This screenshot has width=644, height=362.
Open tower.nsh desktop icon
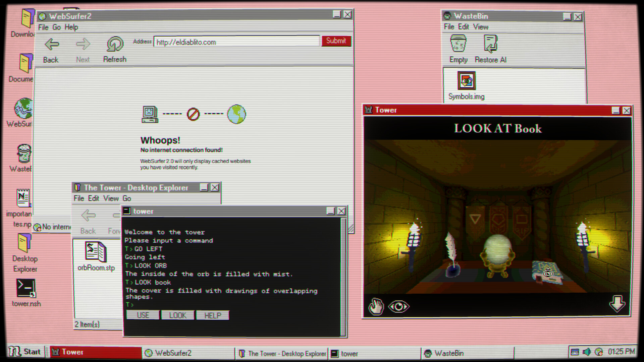click(x=26, y=288)
